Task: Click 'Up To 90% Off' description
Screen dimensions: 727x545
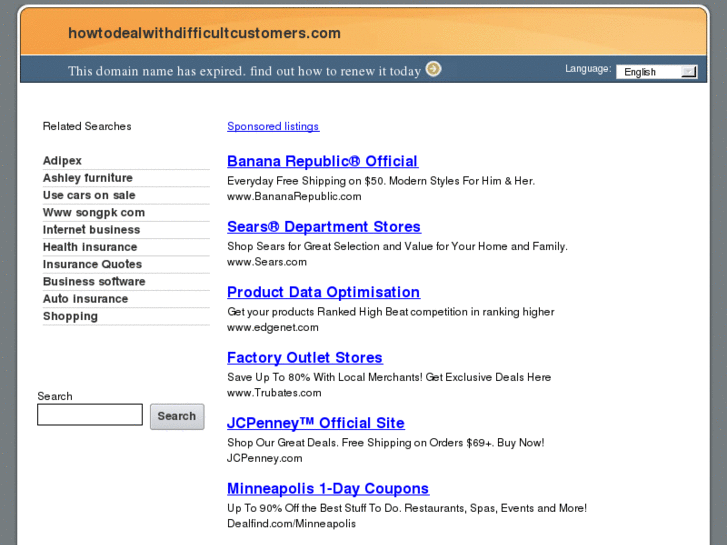Action: pyautogui.click(x=407, y=508)
